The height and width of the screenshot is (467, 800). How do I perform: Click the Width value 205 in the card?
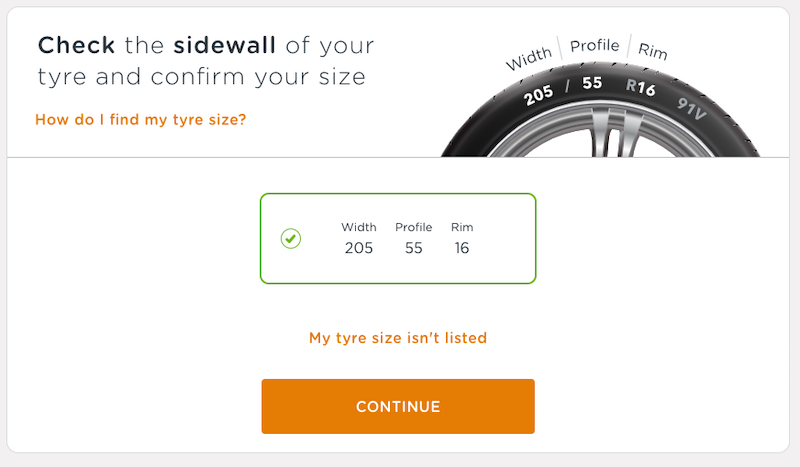point(359,248)
